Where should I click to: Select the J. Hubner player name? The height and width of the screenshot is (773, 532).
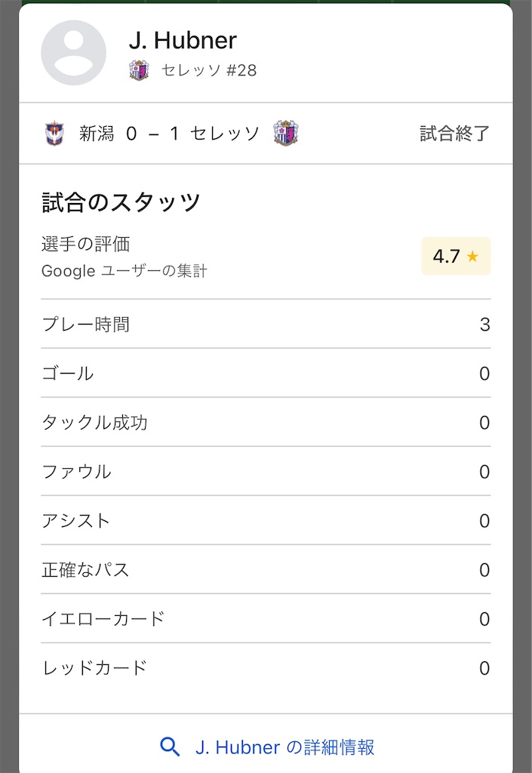pyautogui.click(x=182, y=40)
